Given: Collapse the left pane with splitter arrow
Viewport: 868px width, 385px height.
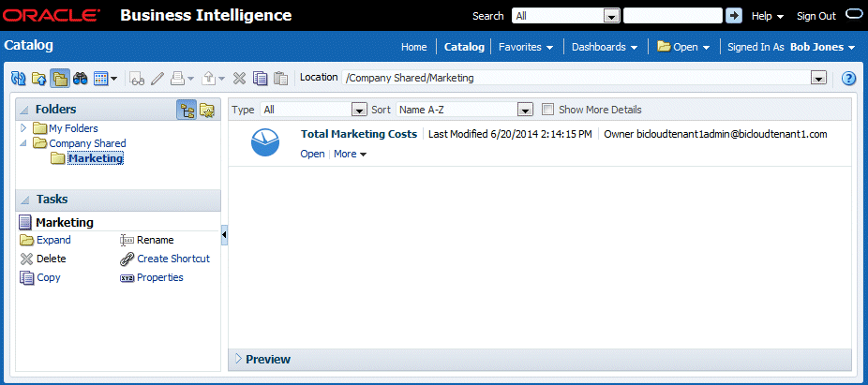Looking at the screenshot, I should coord(224,236).
